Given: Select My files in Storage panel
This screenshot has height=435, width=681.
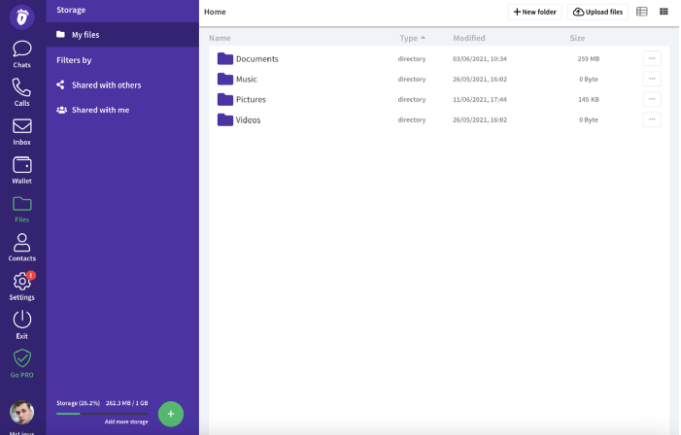Looking at the screenshot, I should [x=122, y=35].
